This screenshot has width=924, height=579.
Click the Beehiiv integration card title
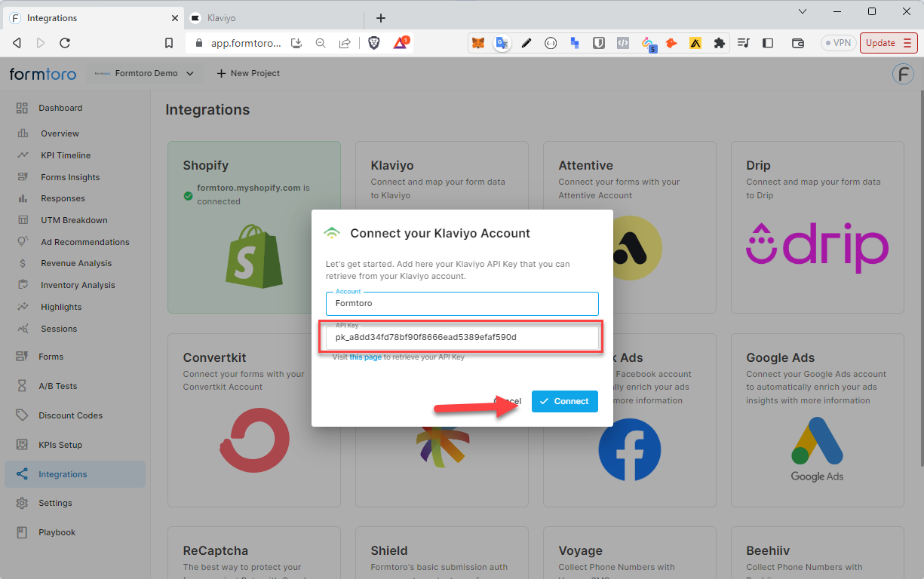768,550
